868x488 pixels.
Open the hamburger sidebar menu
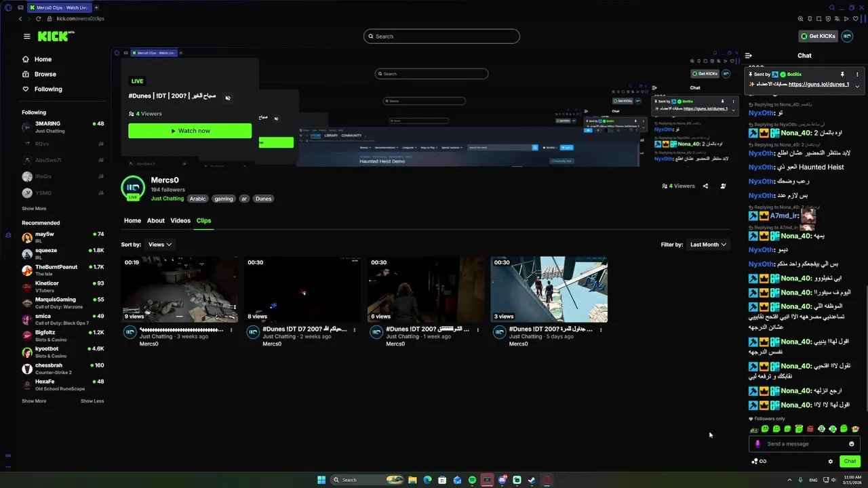[26, 37]
